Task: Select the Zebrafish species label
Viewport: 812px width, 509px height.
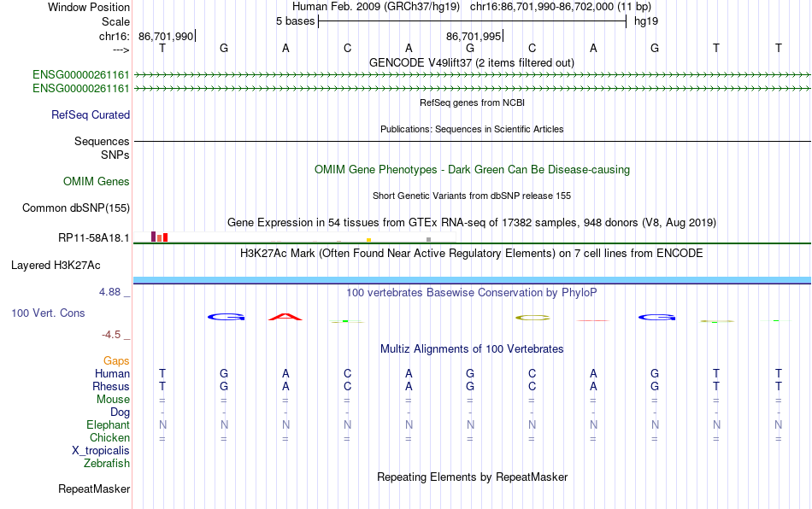Action: click(107, 463)
